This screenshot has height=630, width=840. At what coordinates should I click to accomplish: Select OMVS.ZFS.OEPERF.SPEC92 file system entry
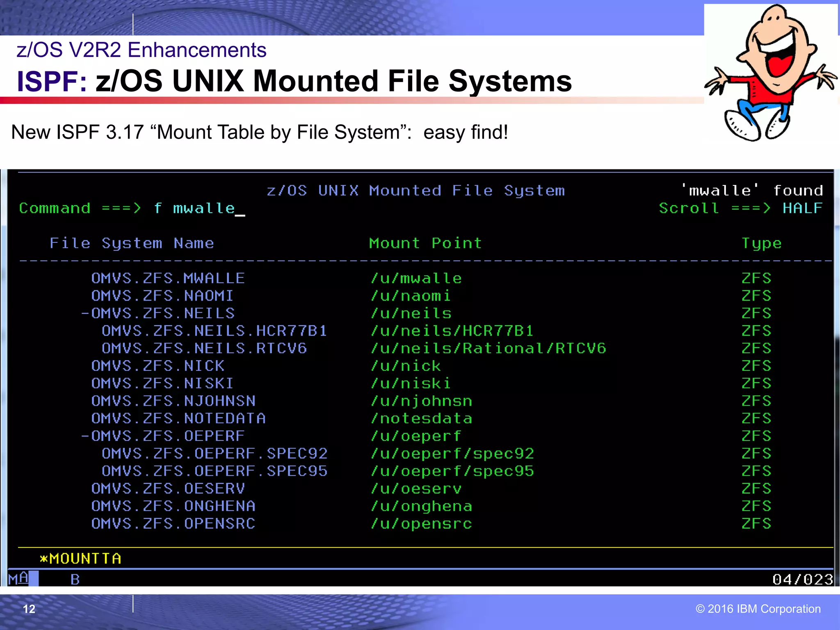[214, 454]
